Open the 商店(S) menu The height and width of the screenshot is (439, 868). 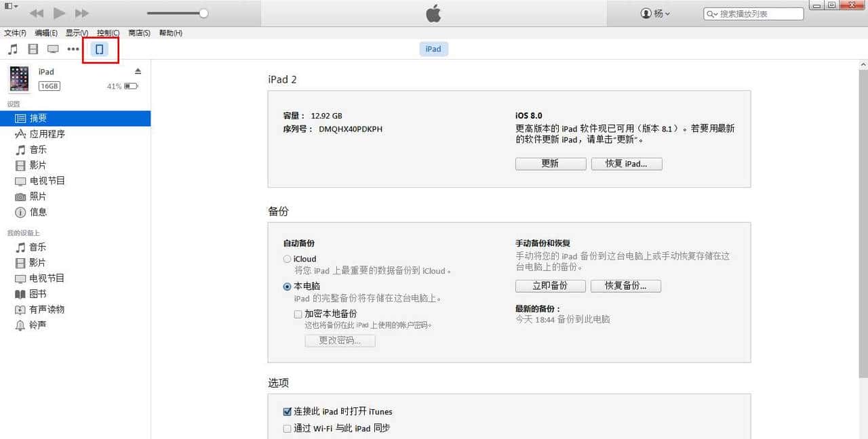pos(139,33)
